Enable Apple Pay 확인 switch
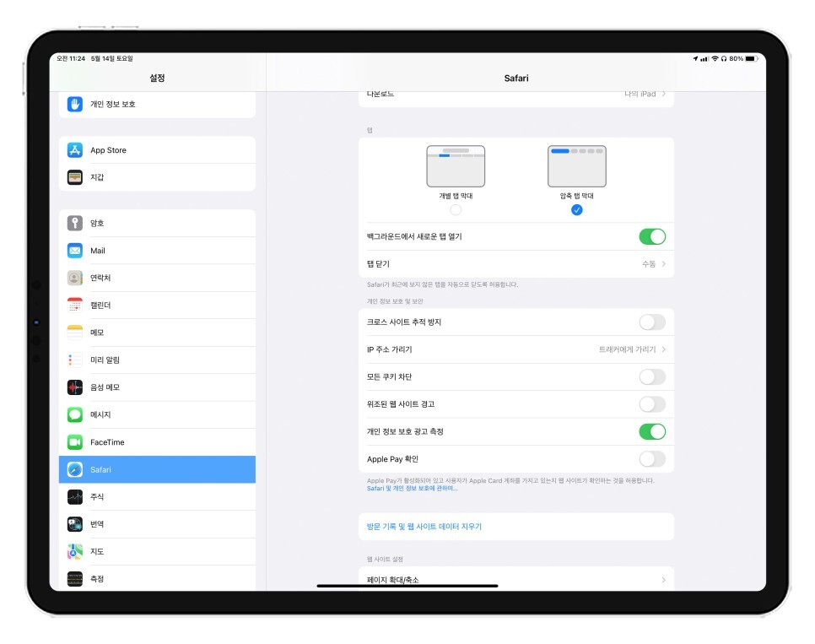The image size is (815, 644). click(652, 459)
